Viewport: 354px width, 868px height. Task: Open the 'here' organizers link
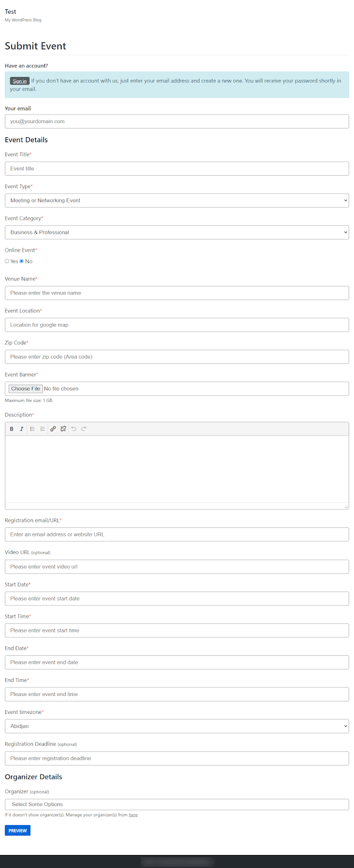(133, 815)
